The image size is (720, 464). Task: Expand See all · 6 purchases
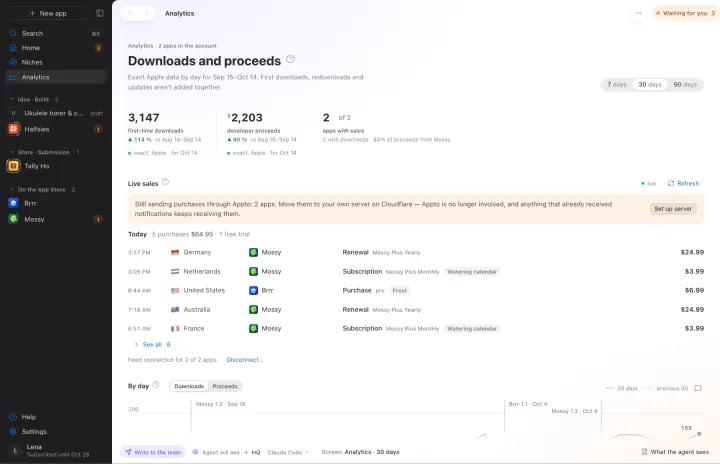[152, 345]
